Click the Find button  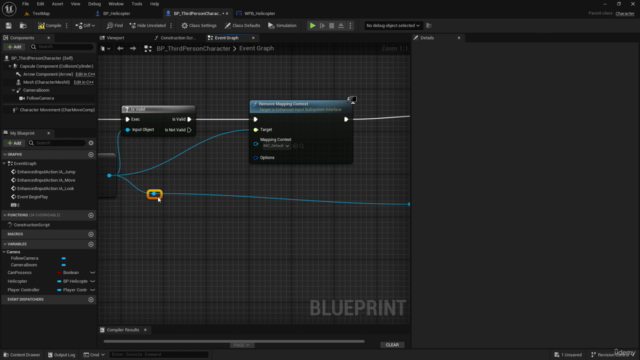pos(115,25)
